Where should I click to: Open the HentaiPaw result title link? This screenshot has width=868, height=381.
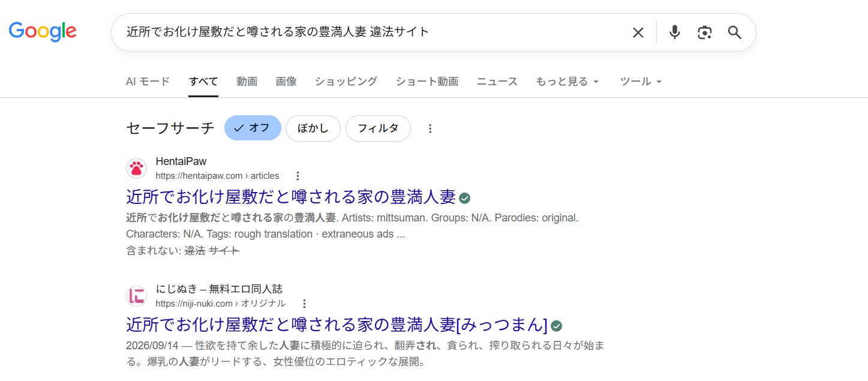click(x=291, y=197)
